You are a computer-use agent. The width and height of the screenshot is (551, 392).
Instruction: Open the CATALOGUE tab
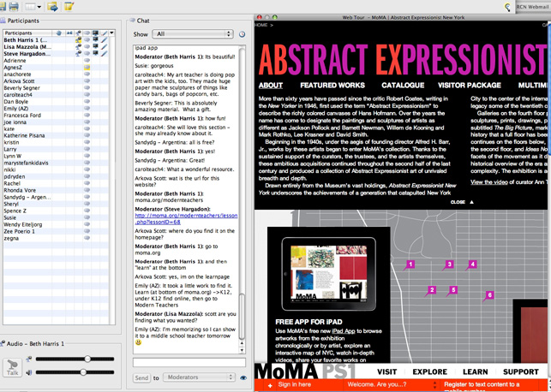pos(403,86)
